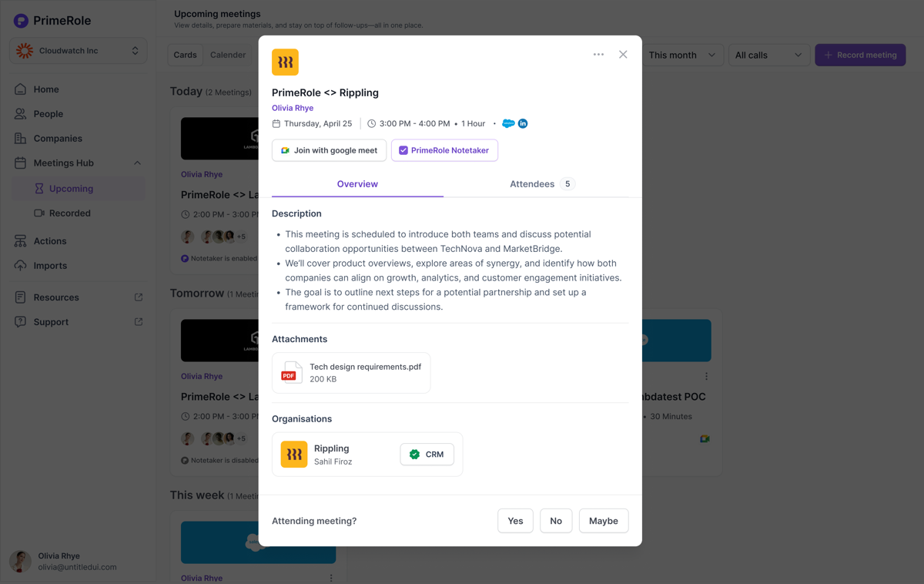924x584 pixels.
Task: Click Rippling organisation logo
Action: pos(294,455)
